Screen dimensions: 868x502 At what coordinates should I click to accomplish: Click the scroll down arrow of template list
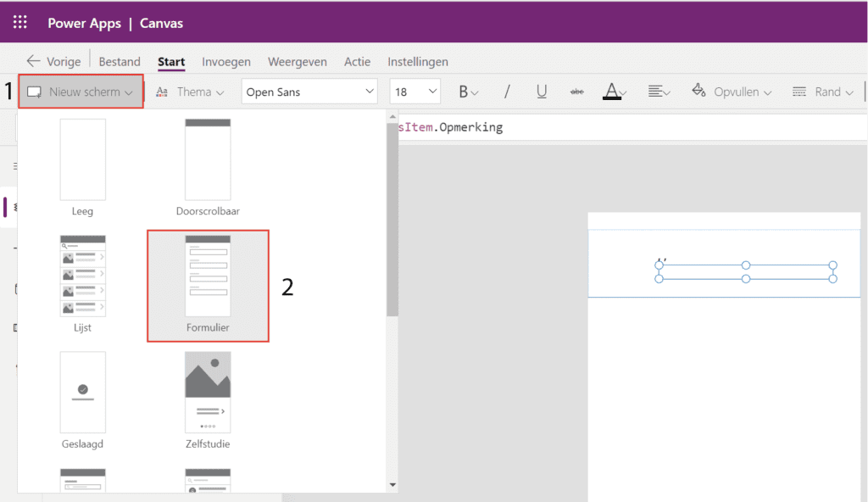pos(392,485)
